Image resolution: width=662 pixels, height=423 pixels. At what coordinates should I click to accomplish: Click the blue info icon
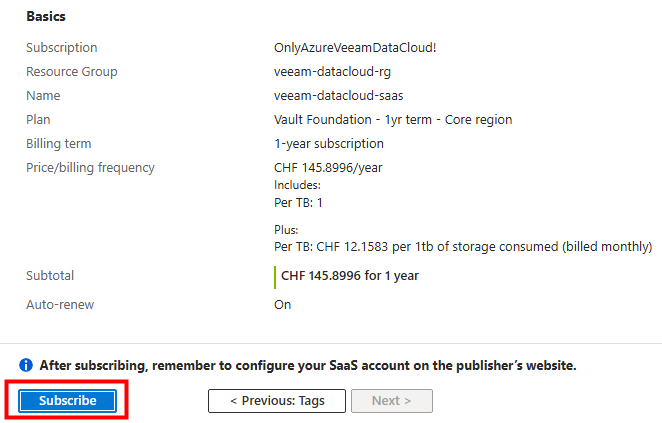click(26, 365)
